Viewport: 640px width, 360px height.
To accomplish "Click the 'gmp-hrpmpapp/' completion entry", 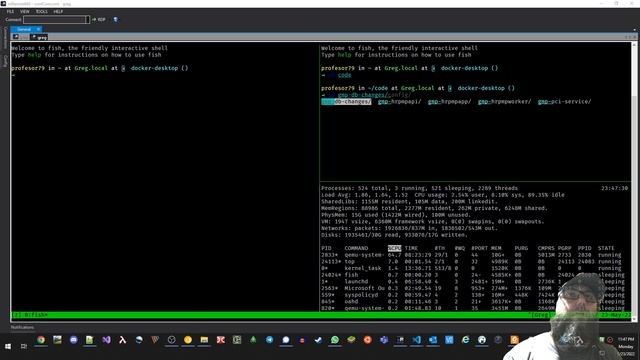I will tap(449, 102).
